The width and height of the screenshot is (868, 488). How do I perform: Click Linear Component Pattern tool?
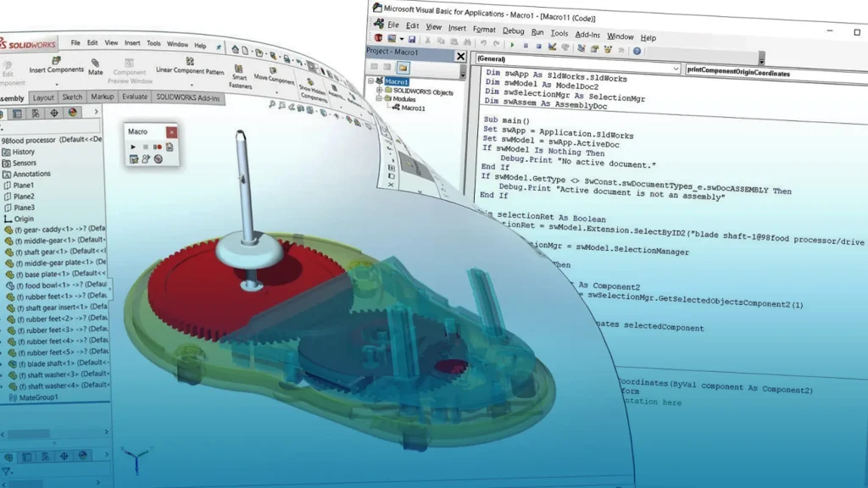(x=190, y=66)
